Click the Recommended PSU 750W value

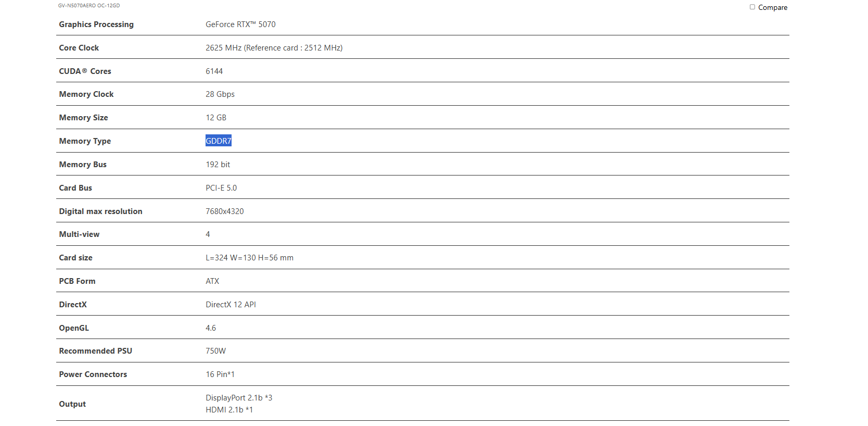coord(215,351)
